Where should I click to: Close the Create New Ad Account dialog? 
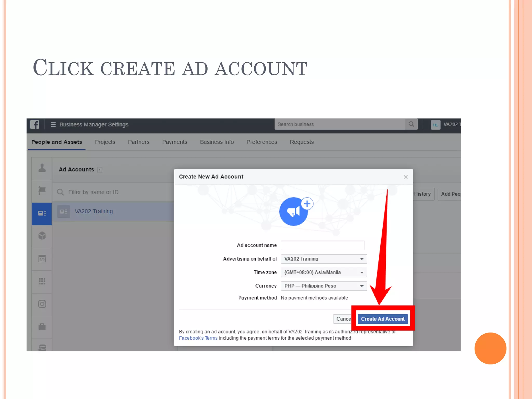pyautogui.click(x=406, y=177)
